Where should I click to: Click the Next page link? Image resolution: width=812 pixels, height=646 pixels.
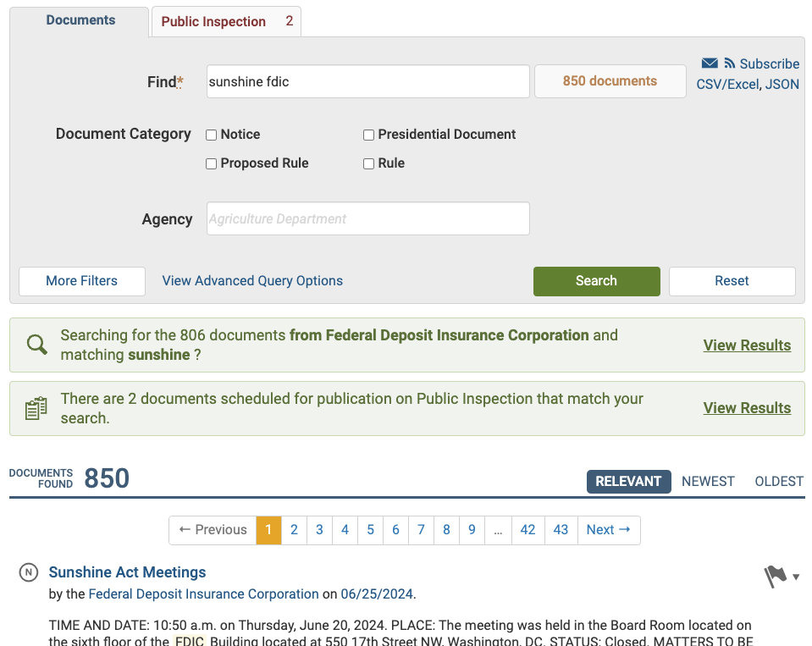coord(609,530)
